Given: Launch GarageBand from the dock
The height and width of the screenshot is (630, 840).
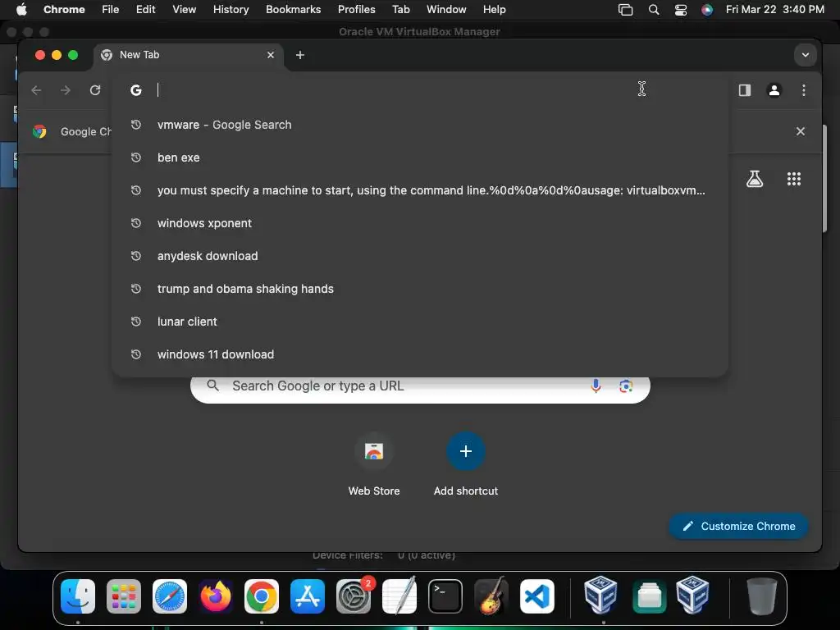Looking at the screenshot, I should [491, 596].
